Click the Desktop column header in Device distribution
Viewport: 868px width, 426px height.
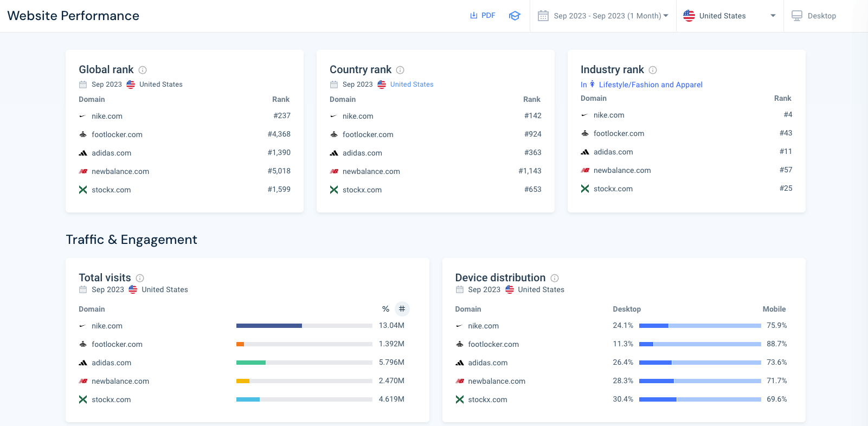click(627, 309)
